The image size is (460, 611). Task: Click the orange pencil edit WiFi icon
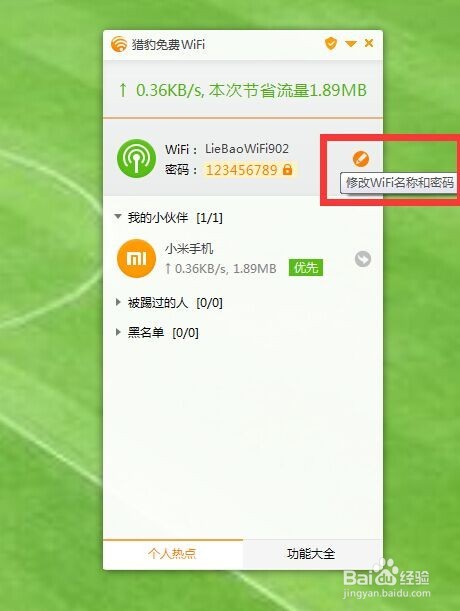tap(361, 159)
